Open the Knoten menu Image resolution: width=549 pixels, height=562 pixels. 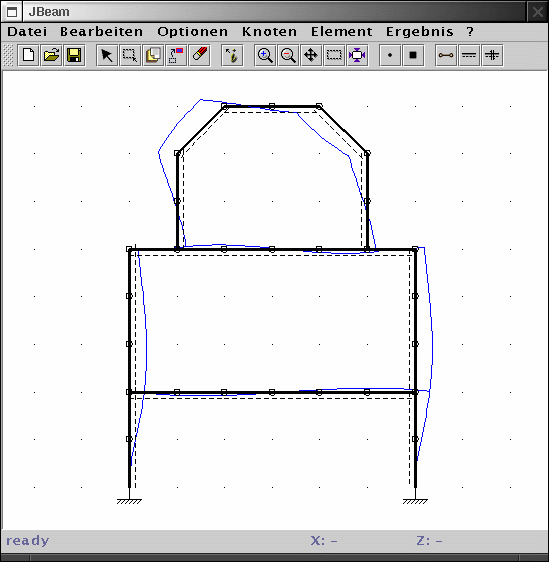[x=269, y=32]
